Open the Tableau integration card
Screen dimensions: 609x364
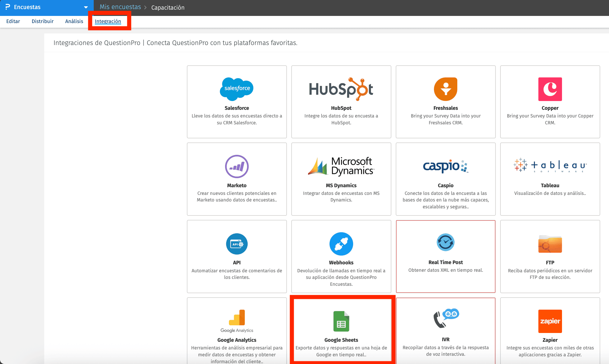click(550, 179)
